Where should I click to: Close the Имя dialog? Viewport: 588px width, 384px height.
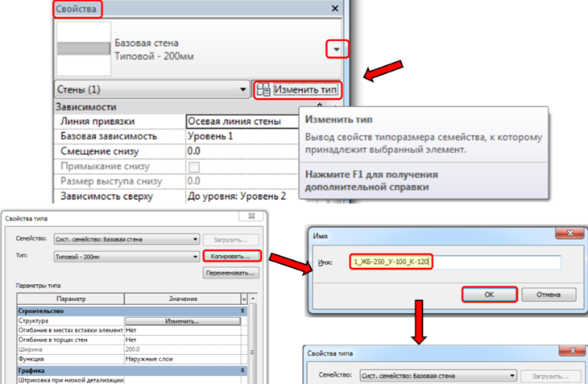(x=569, y=233)
